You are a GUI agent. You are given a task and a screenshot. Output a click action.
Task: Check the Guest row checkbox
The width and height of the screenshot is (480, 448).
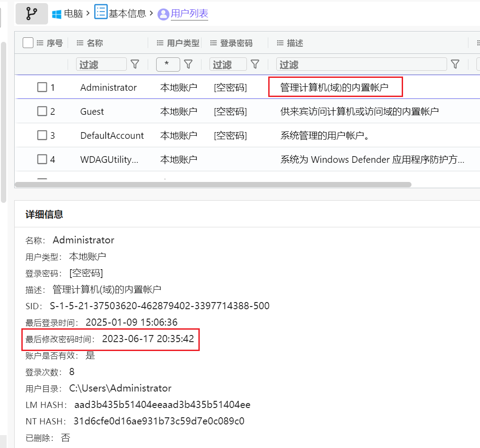(42, 111)
